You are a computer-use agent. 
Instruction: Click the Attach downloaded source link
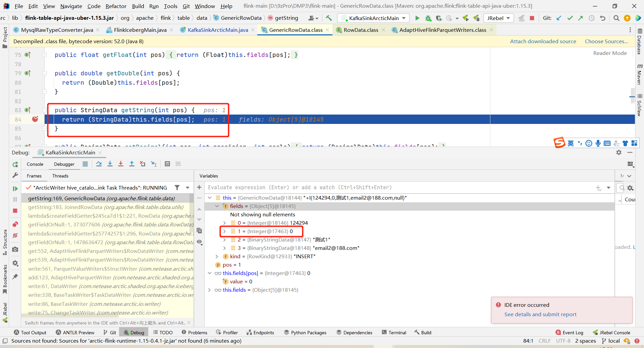pos(543,41)
